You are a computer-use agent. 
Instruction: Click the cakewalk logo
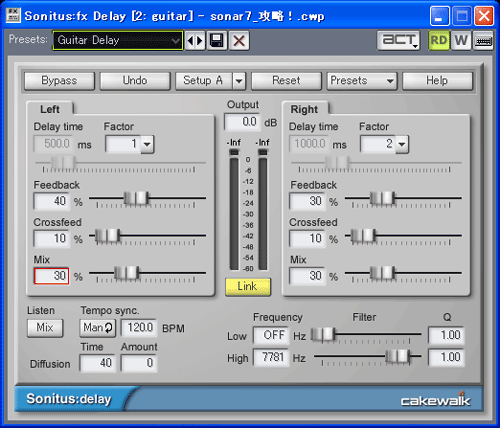(x=435, y=399)
